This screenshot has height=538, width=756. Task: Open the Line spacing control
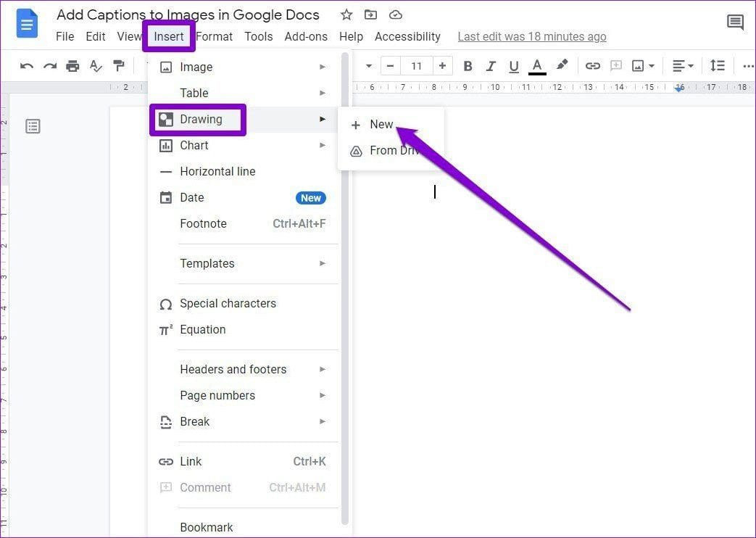point(718,65)
